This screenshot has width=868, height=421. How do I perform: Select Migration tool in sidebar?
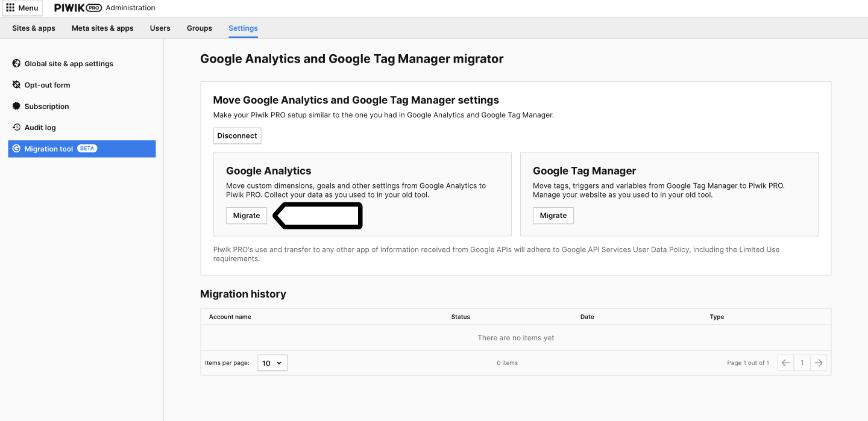(82, 149)
